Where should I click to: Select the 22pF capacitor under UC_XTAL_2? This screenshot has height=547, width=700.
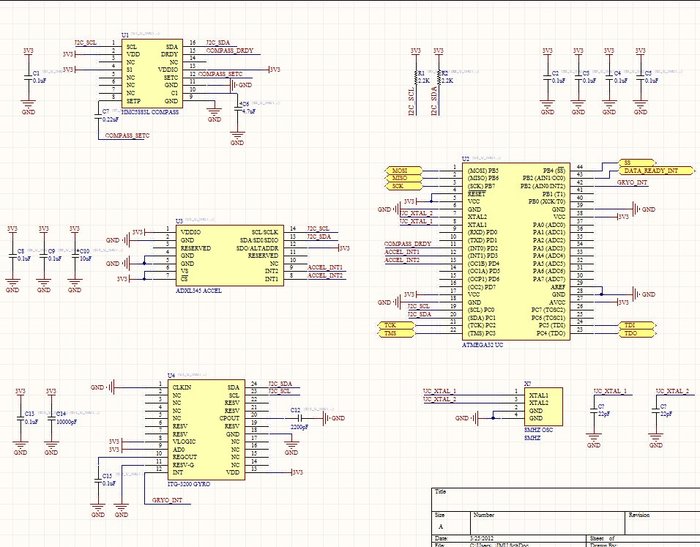pos(656,410)
